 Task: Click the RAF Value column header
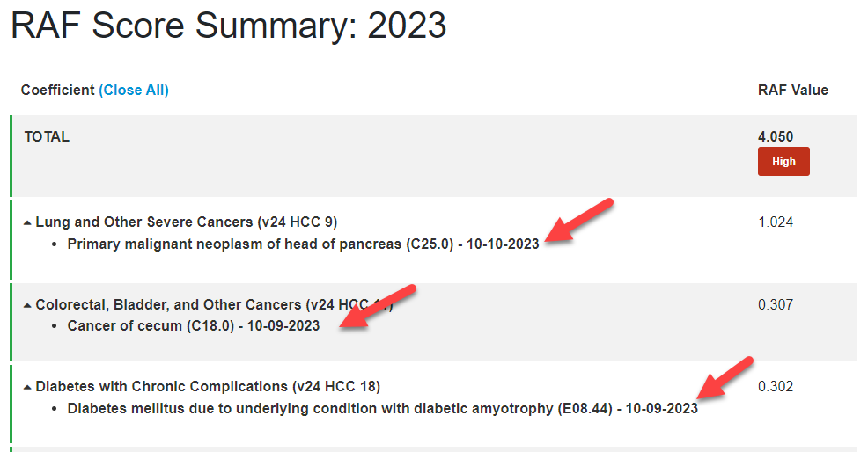[x=792, y=90]
